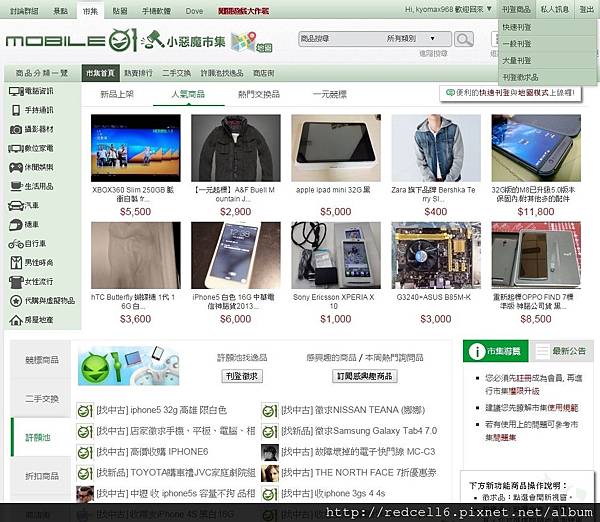The height and width of the screenshot is (522, 600).
Task: Open the 私人訊息 link
Action: pyautogui.click(x=554, y=10)
